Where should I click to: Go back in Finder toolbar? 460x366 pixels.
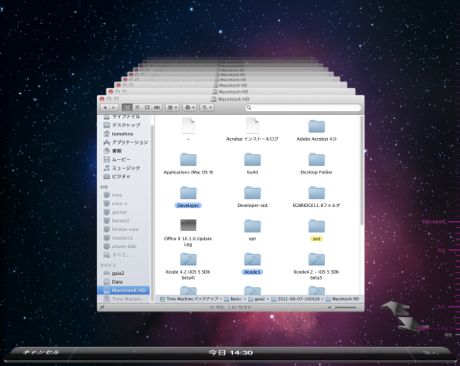pyautogui.click(x=105, y=107)
